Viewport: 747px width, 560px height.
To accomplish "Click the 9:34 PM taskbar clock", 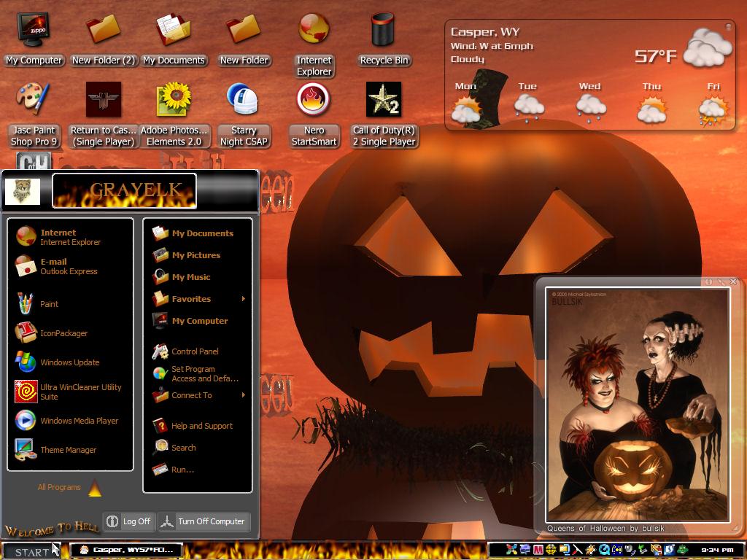I will [717, 550].
